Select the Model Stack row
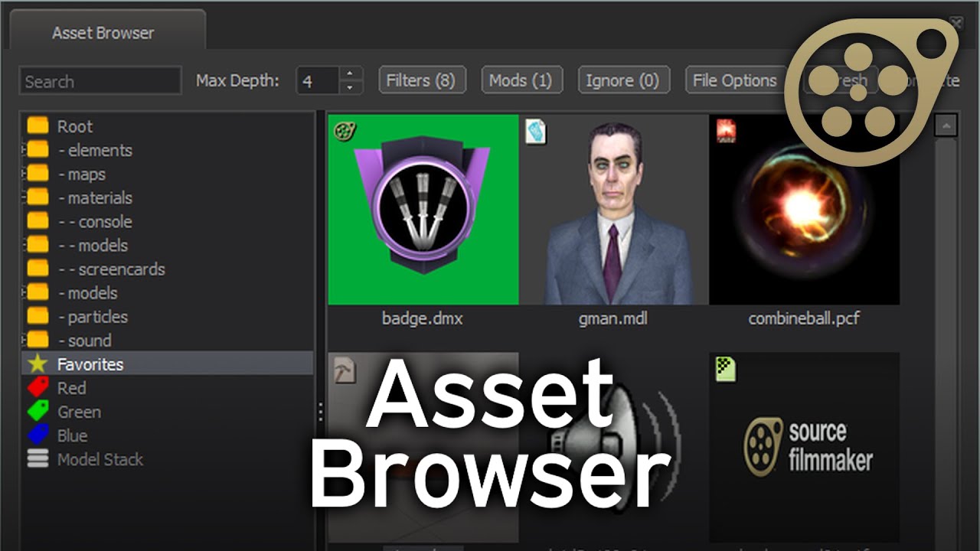Image resolution: width=980 pixels, height=551 pixels. pyautogui.click(x=167, y=459)
